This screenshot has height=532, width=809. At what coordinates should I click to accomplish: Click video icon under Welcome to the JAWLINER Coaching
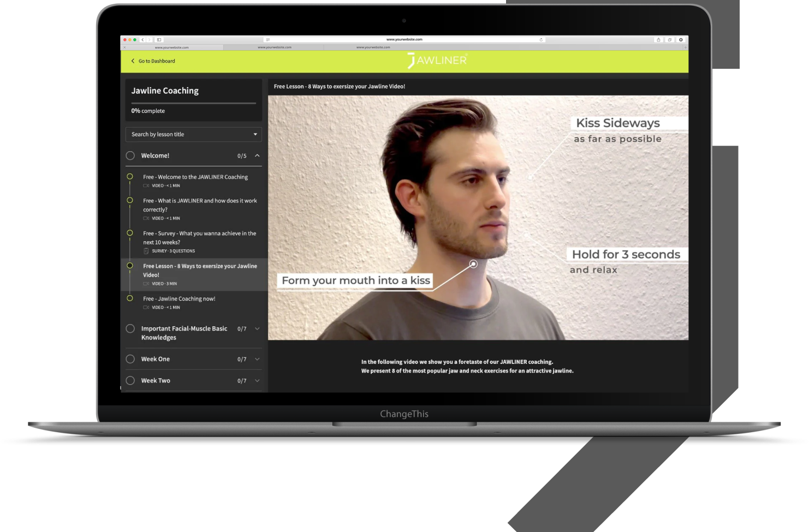(146, 186)
